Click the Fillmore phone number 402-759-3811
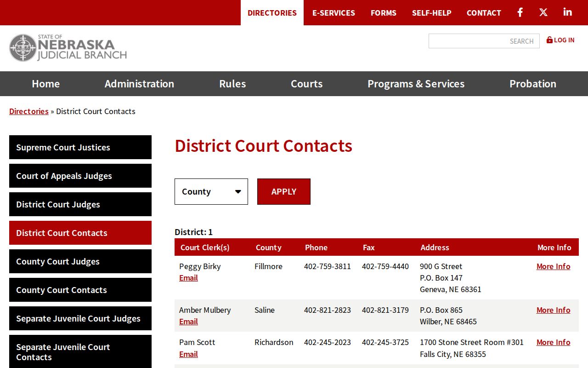 pos(328,266)
